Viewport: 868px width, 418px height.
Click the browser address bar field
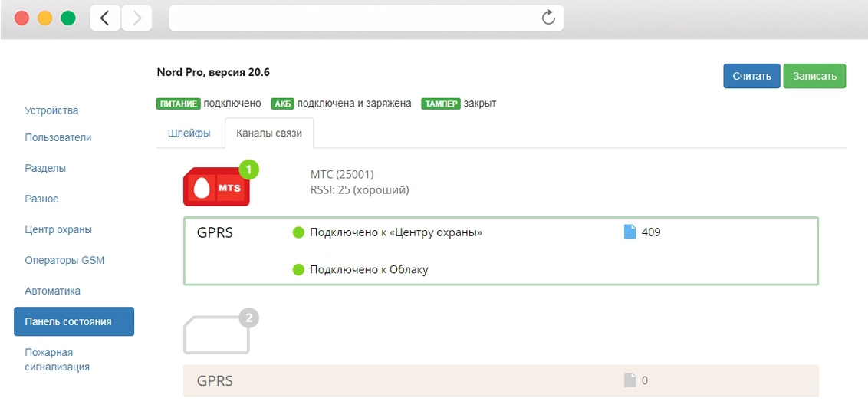click(353, 18)
